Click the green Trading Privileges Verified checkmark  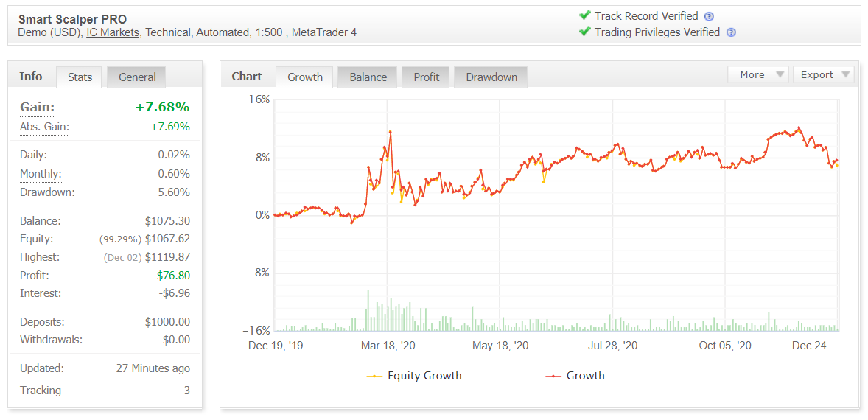click(584, 32)
